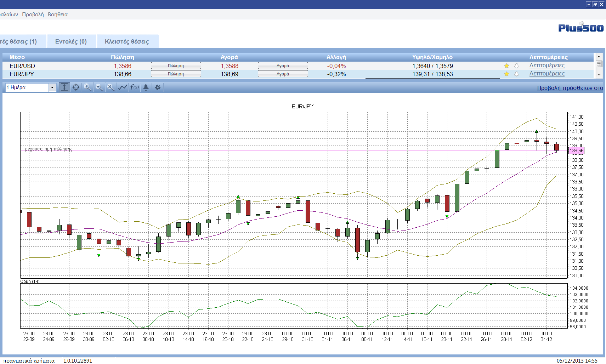Click the Μέσο column header

click(17, 57)
